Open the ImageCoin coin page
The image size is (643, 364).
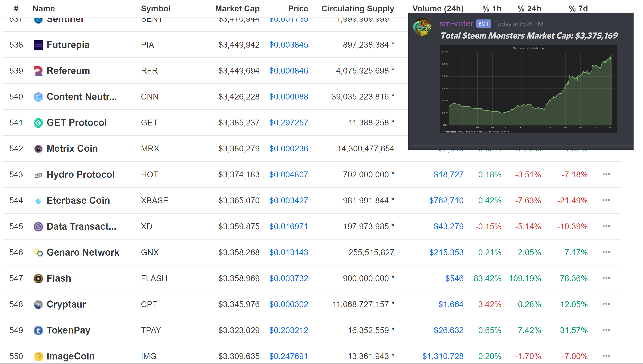[71, 356]
